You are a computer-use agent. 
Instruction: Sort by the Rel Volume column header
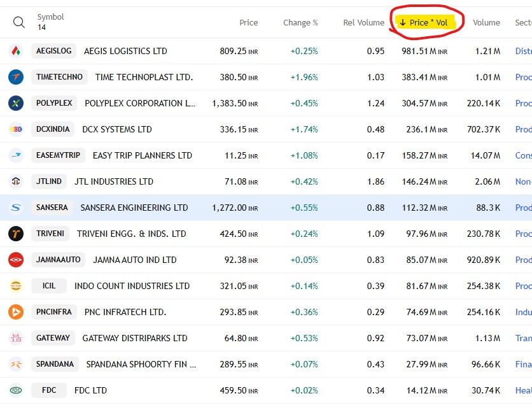pyautogui.click(x=364, y=23)
